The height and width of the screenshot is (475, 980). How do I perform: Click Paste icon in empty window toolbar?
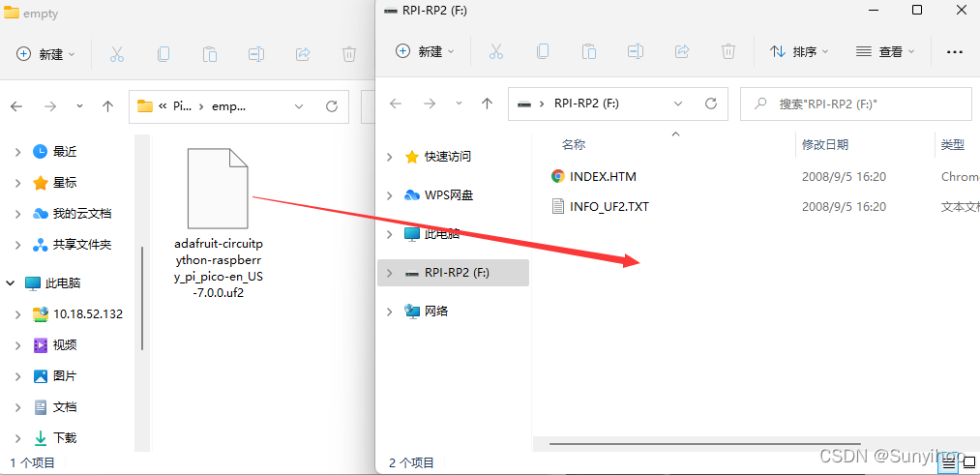pyautogui.click(x=209, y=54)
